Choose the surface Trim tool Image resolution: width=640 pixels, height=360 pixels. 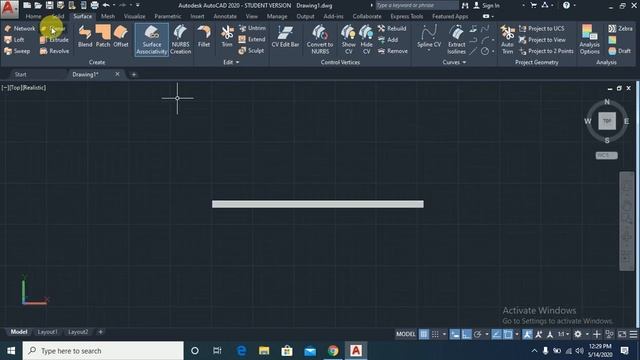[x=227, y=36]
